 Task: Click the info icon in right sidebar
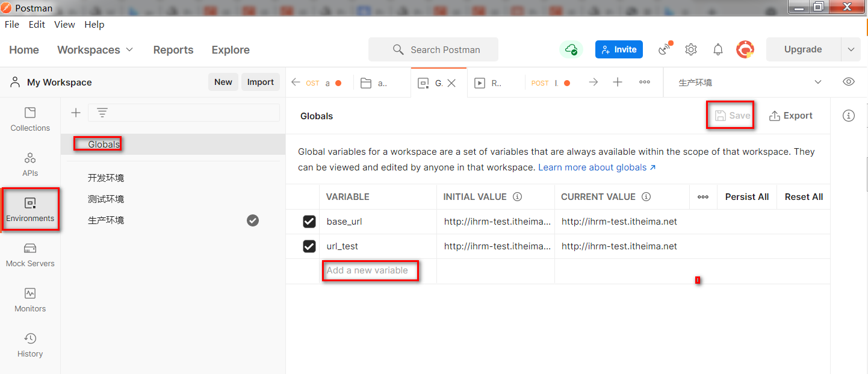(849, 116)
